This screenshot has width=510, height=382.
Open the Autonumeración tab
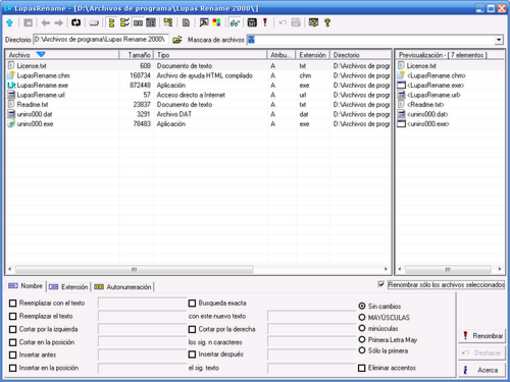tap(123, 287)
